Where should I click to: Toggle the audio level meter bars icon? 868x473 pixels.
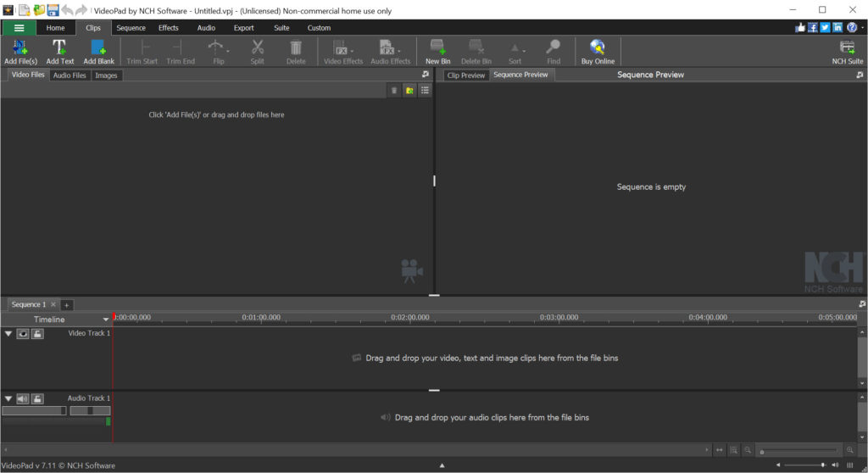(849, 465)
